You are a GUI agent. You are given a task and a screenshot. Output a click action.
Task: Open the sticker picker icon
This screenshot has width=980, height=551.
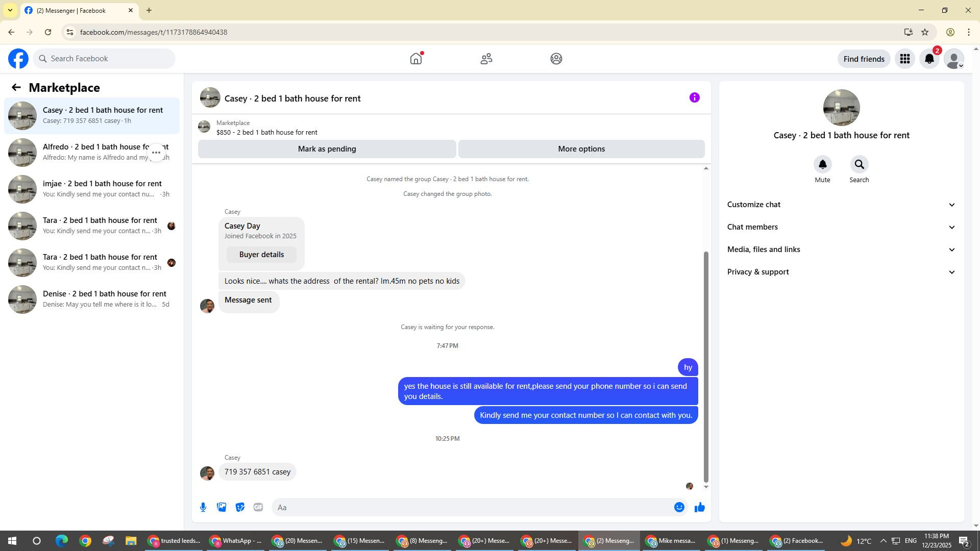coord(240,507)
